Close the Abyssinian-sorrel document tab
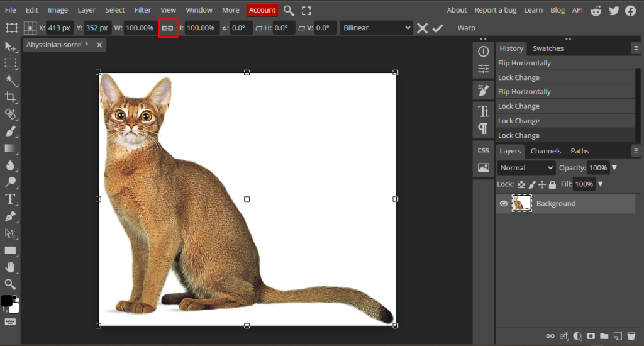This screenshot has width=644, height=346. (99, 45)
